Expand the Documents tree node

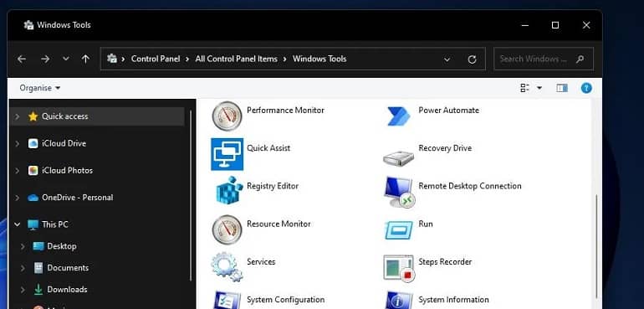(23, 268)
